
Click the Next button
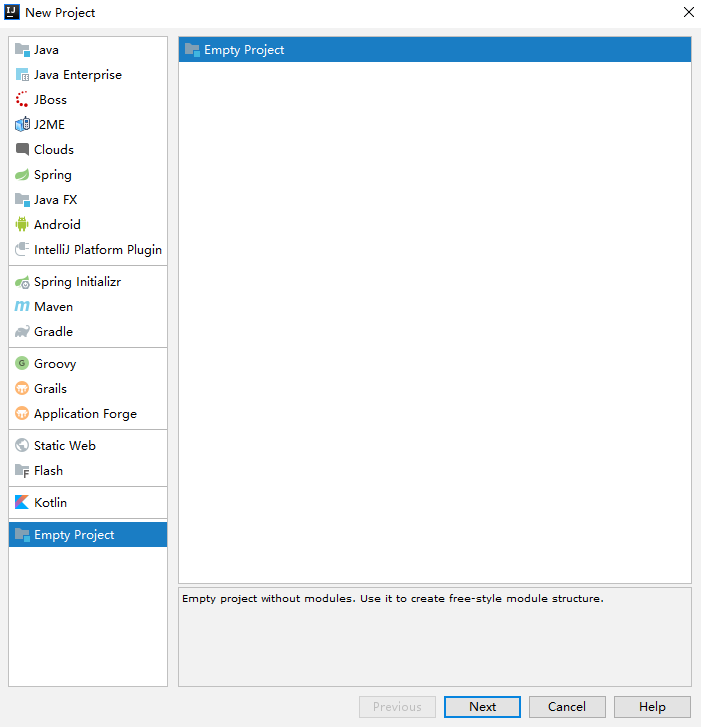(482, 707)
